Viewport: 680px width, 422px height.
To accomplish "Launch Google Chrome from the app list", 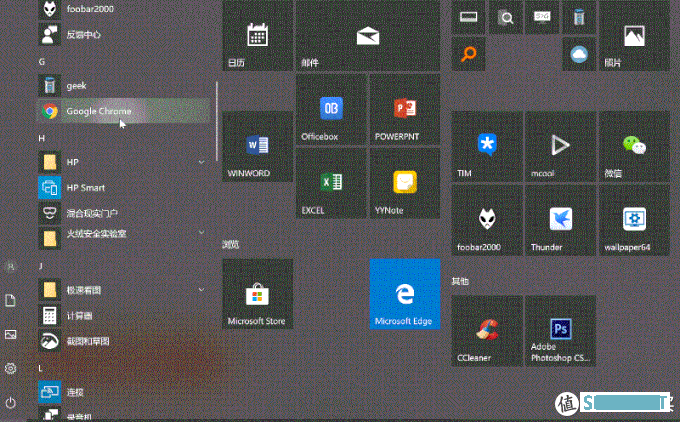I will pos(123,111).
